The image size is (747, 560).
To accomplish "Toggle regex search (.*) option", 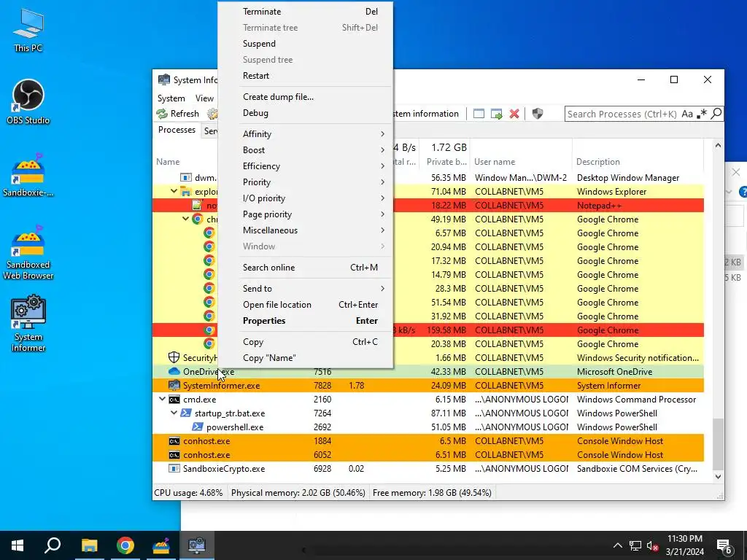I will tap(701, 114).
